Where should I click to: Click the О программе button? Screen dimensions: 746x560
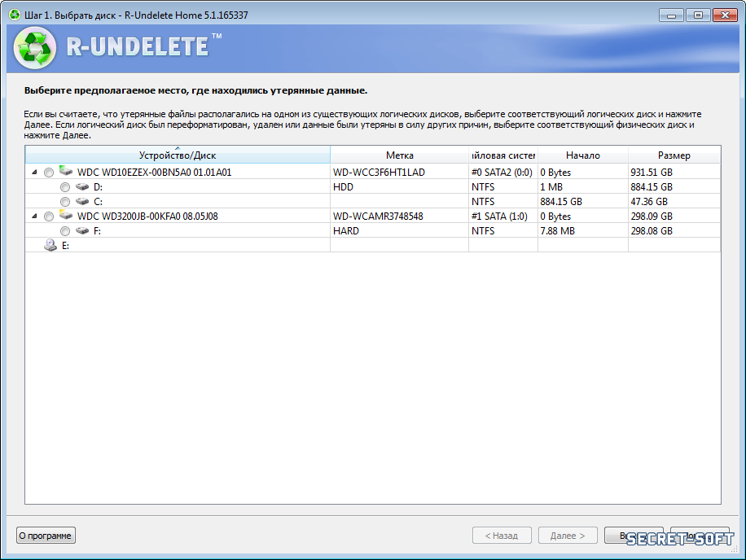pos(46,536)
